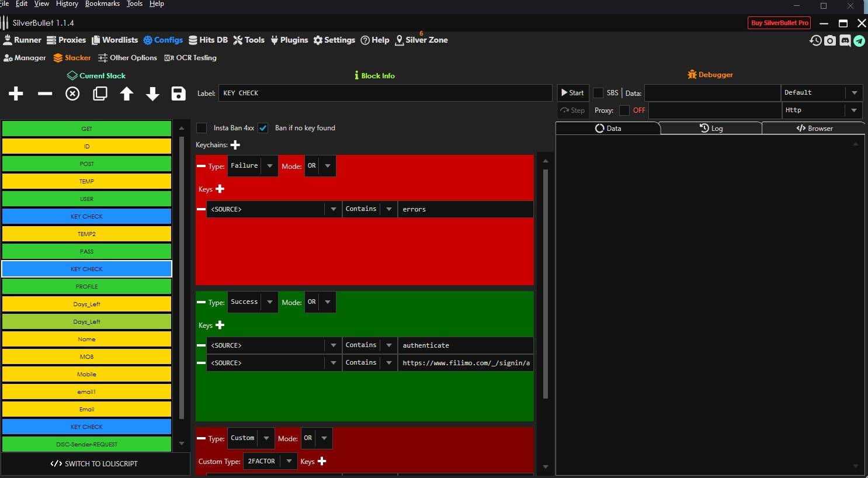Open Other Options tab

(127, 58)
